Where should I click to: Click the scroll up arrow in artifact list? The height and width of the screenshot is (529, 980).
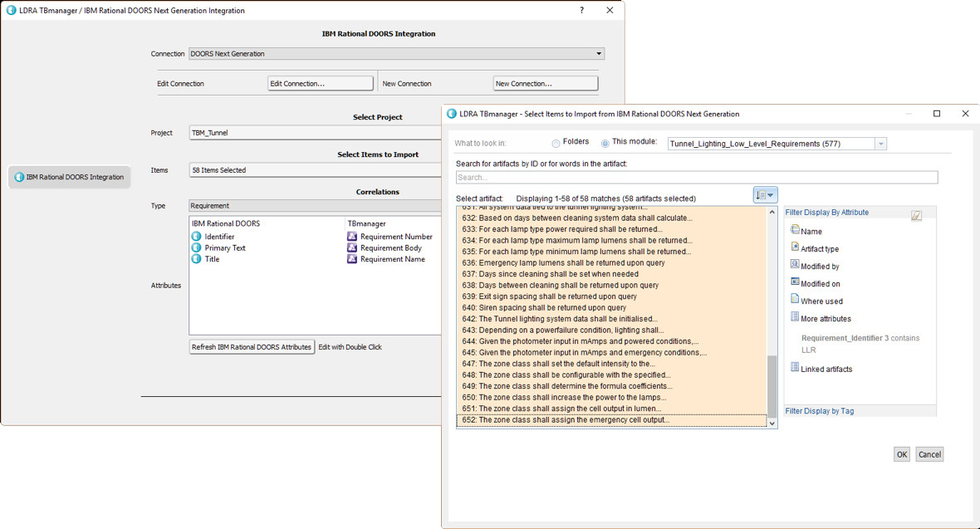click(772, 212)
